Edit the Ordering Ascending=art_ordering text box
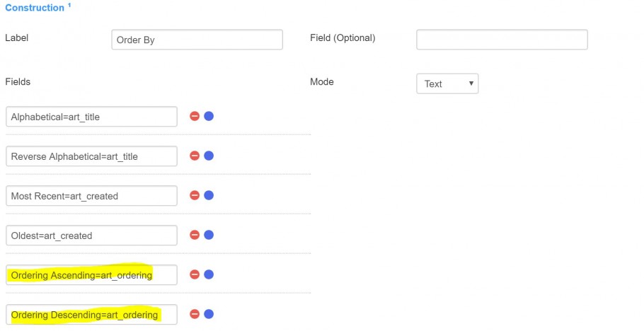Viewport: 644px width, 331px height. (x=91, y=274)
